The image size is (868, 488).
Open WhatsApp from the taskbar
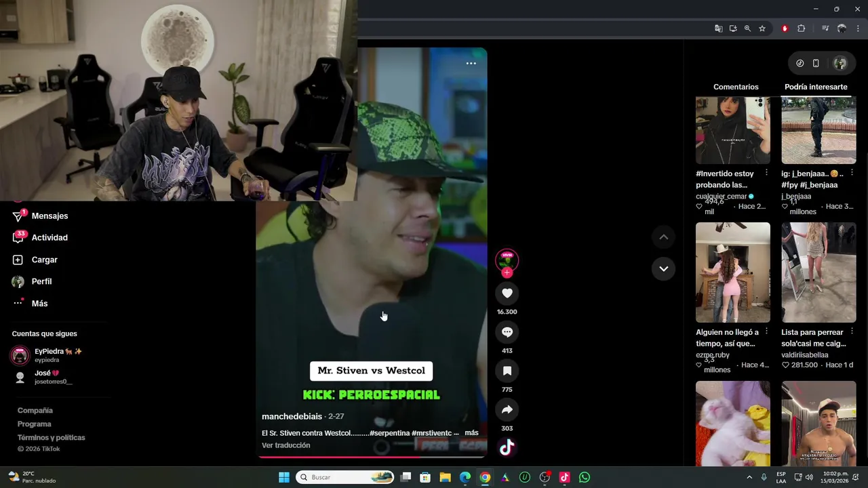click(x=585, y=477)
